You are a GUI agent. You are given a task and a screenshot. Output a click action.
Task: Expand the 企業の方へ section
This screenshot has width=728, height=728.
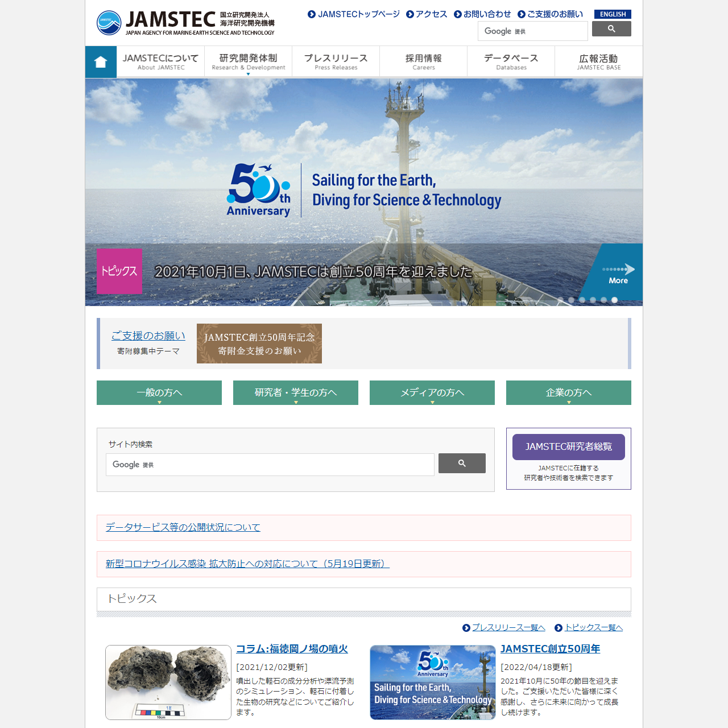point(569,392)
